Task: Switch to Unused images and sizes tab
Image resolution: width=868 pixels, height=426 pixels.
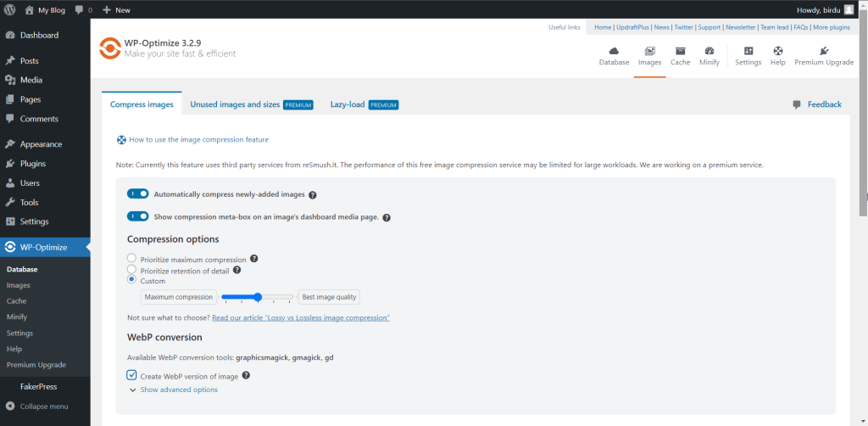Action: [x=252, y=104]
